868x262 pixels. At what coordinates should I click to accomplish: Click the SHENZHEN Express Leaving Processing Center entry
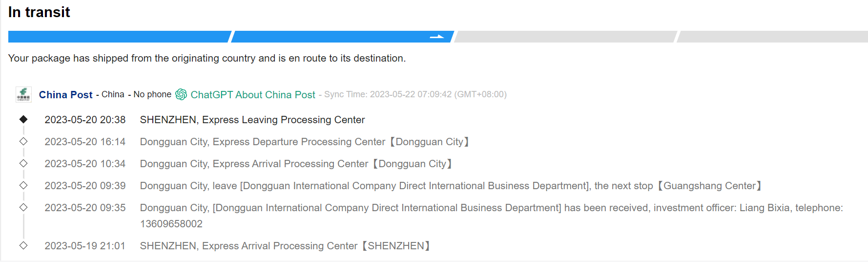pyautogui.click(x=252, y=120)
